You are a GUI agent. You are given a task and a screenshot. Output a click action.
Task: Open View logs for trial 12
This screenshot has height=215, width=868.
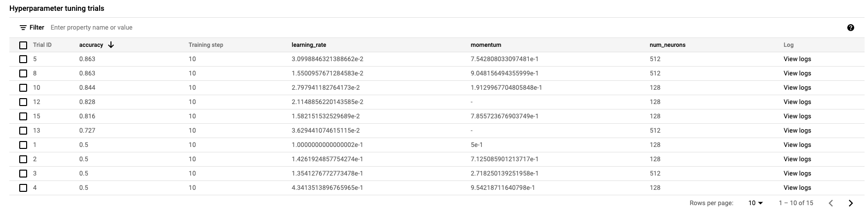pyautogui.click(x=797, y=102)
